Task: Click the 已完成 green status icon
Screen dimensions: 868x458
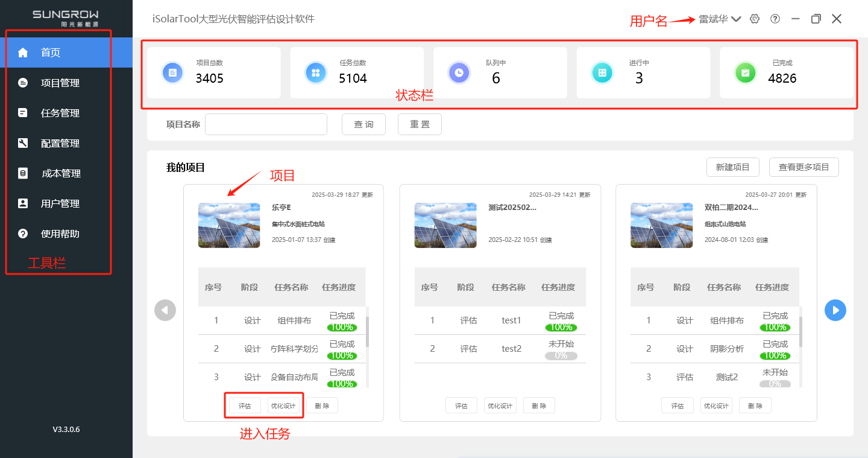Action: (x=745, y=72)
